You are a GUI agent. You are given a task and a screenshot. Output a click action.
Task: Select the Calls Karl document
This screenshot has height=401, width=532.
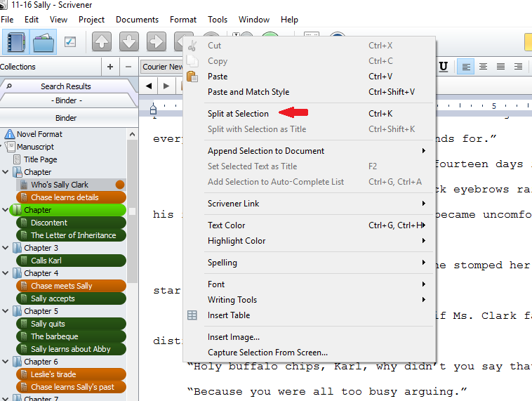click(71, 261)
